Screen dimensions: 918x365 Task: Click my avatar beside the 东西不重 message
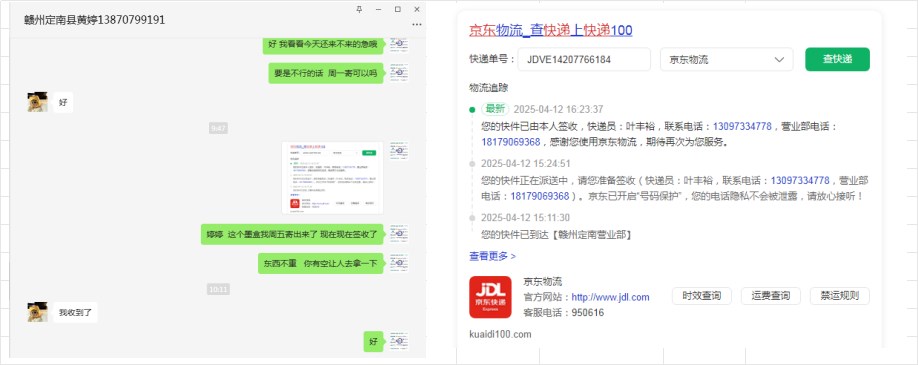pyautogui.click(x=399, y=263)
